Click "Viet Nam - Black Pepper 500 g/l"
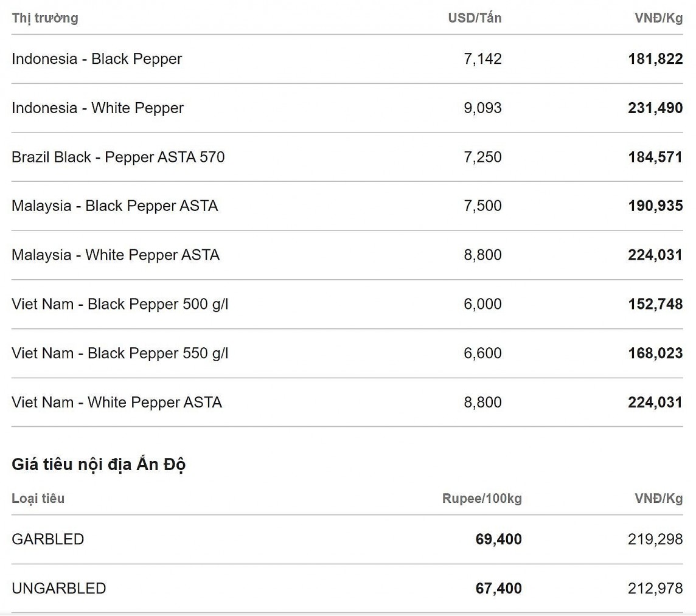This screenshot has height=616, width=696. [x=120, y=304]
